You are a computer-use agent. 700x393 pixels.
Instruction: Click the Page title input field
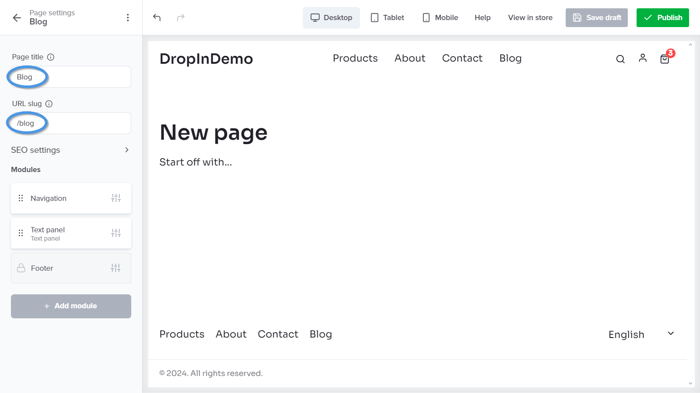click(x=71, y=77)
